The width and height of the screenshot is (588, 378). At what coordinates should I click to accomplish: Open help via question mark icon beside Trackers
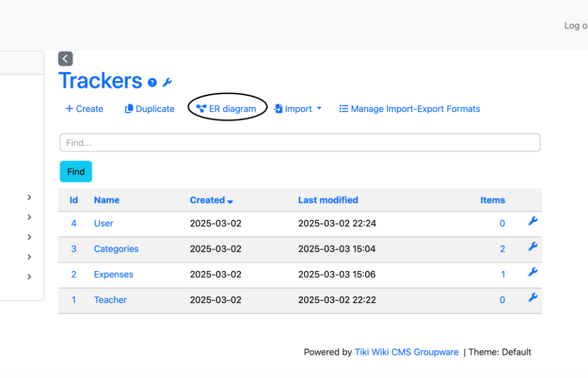point(152,82)
